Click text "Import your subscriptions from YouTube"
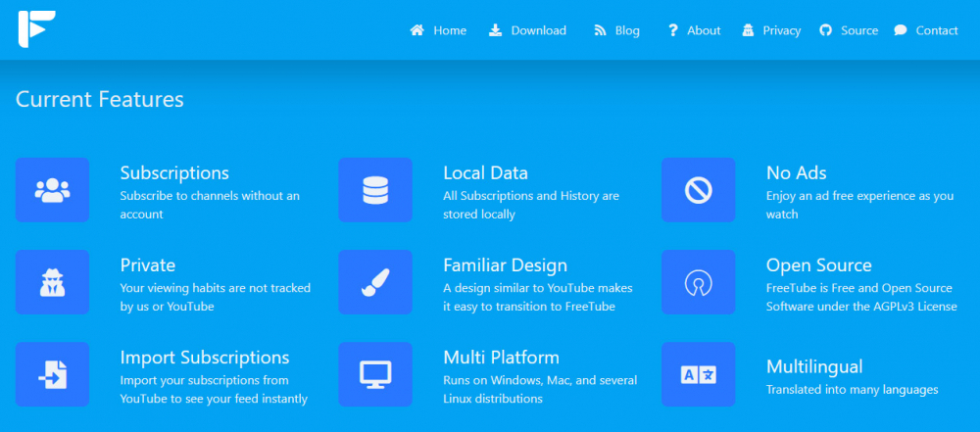Viewport: 980px width, 432px height. 205,390
